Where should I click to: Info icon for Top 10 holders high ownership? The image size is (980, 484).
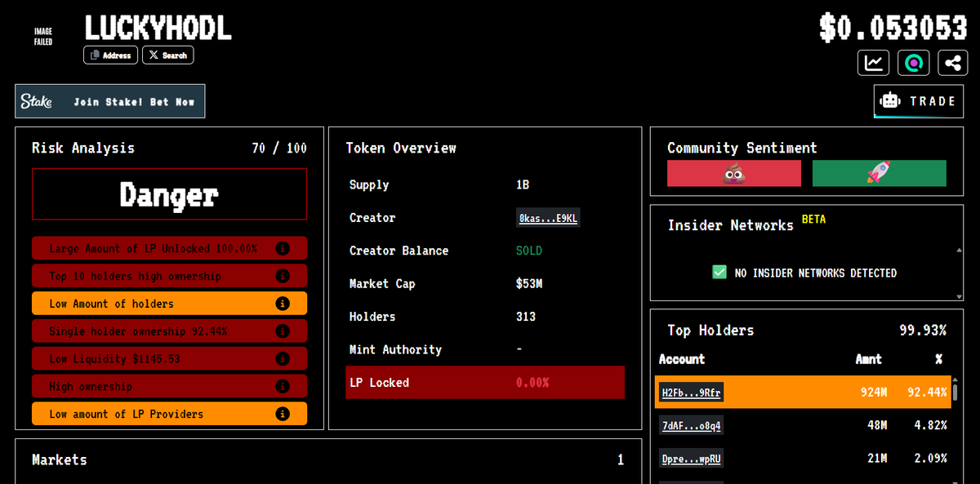point(283,276)
